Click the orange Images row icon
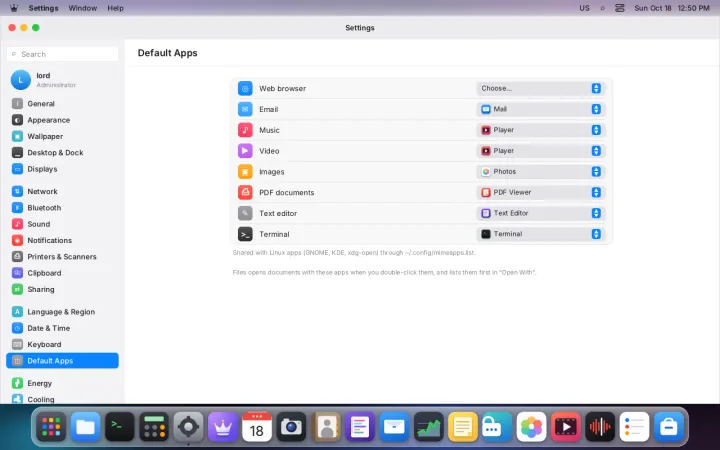The image size is (720, 450). [245, 172]
